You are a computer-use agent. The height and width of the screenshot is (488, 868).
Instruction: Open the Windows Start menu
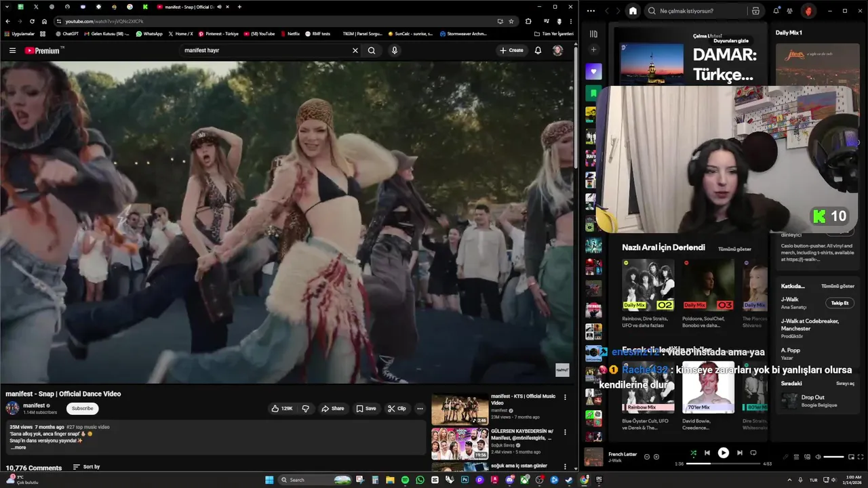[x=269, y=480]
